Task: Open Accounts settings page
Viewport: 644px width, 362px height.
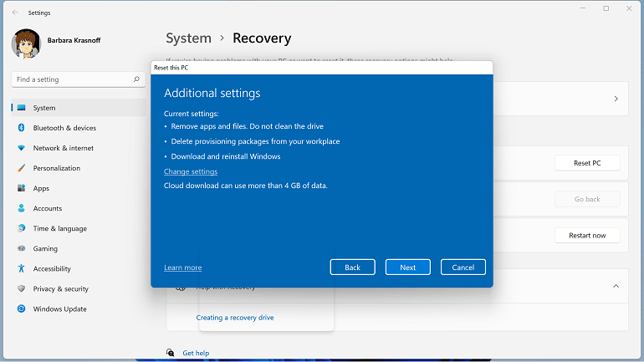Action: (79, 208)
